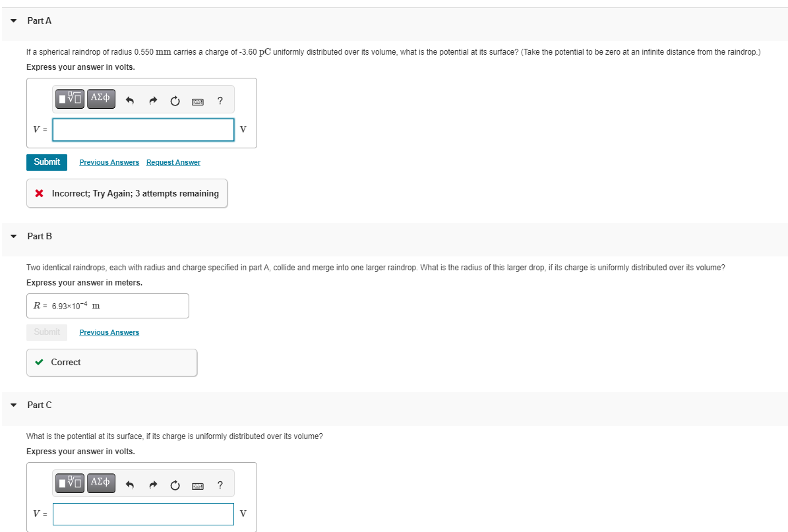Screen dimensions: 788x532
Task: Reset the Part A answer field
Action: pos(174,100)
